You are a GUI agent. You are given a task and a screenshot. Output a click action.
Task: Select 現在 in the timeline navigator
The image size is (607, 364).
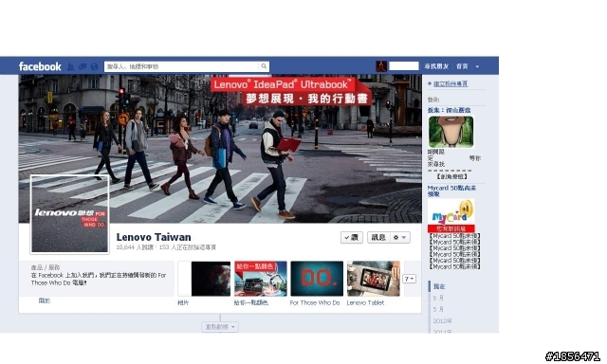point(439,286)
